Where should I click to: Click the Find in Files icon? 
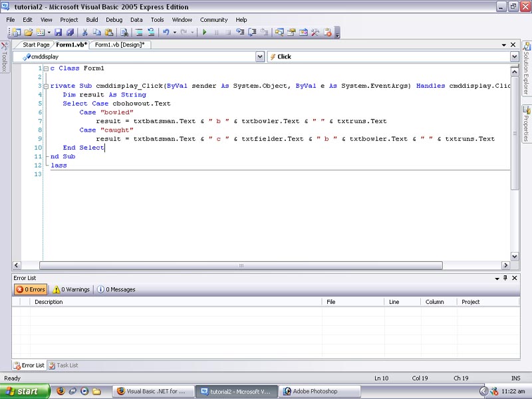124,32
